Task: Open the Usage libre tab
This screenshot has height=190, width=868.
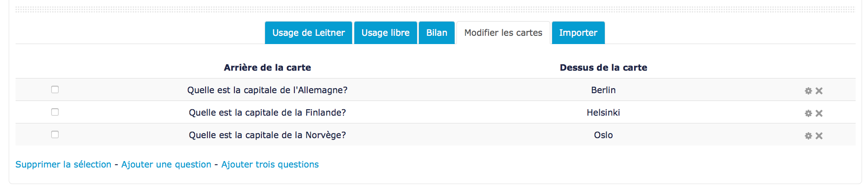Action: pyautogui.click(x=385, y=33)
